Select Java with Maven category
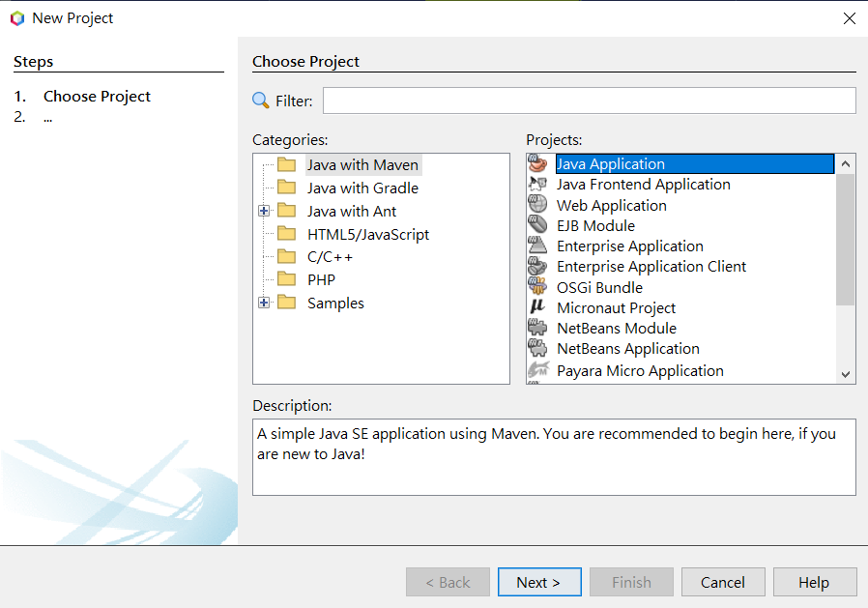The width and height of the screenshot is (868, 608). tap(362, 165)
